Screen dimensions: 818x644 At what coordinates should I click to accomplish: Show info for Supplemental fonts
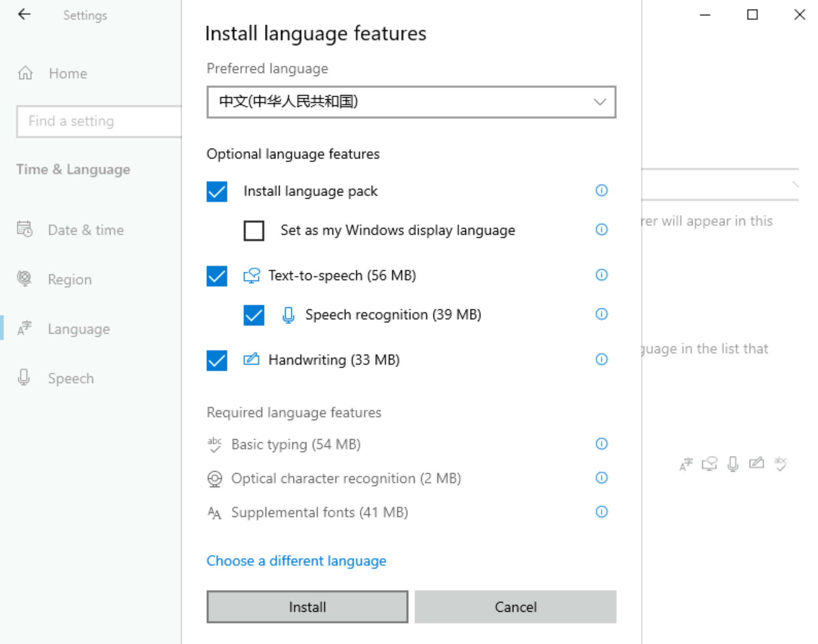coord(601,512)
